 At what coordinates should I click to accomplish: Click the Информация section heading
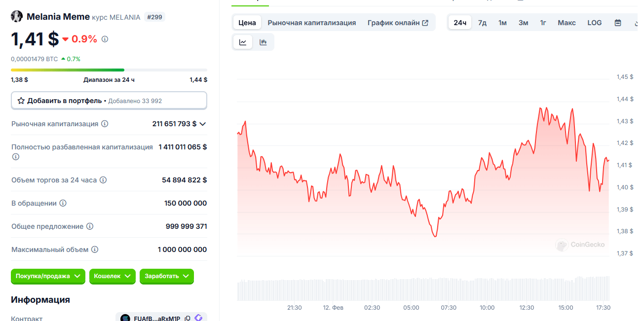(40, 299)
